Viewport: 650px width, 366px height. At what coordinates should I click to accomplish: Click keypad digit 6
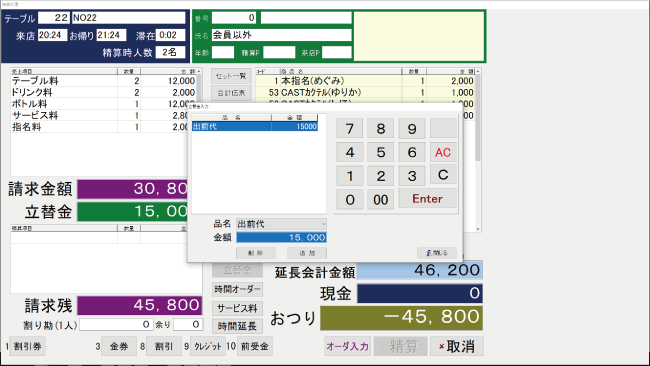pyautogui.click(x=412, y=152)
